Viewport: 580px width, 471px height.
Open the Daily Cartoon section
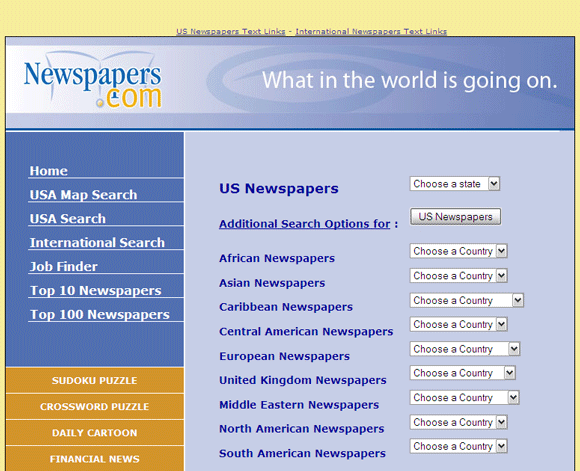[95, 433]
